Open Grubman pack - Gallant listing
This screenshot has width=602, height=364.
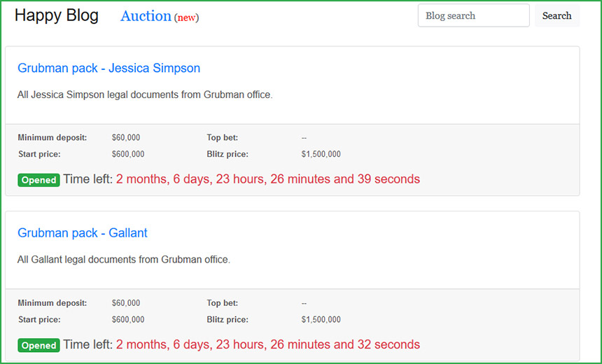click(83, 232)
